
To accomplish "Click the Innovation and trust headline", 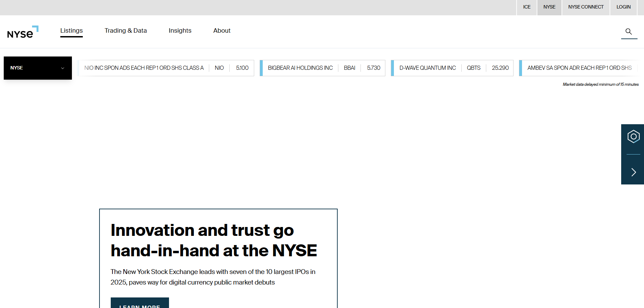I will [214, 240].
